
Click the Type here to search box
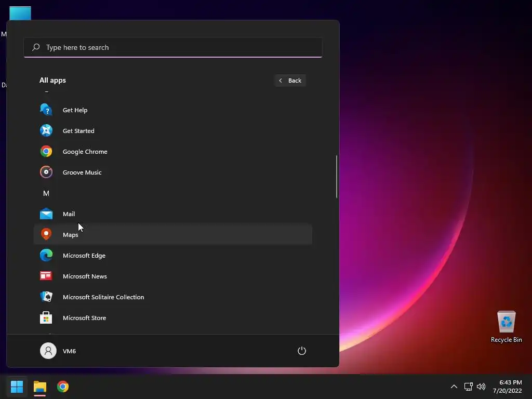(x=173, y=47)
